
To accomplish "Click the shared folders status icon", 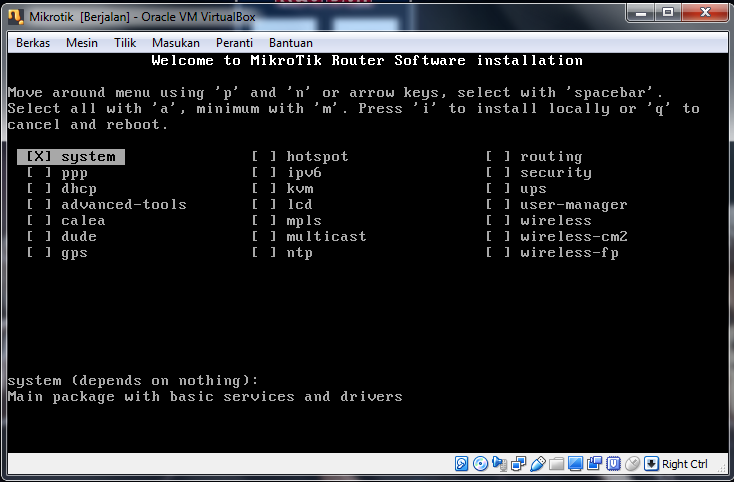I will (557, 464).
